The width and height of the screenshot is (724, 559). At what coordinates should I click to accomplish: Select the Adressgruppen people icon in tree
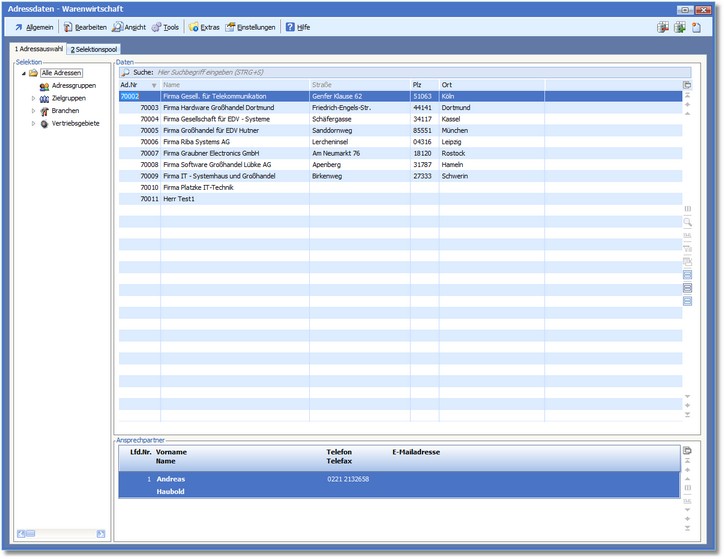[44, 86]
